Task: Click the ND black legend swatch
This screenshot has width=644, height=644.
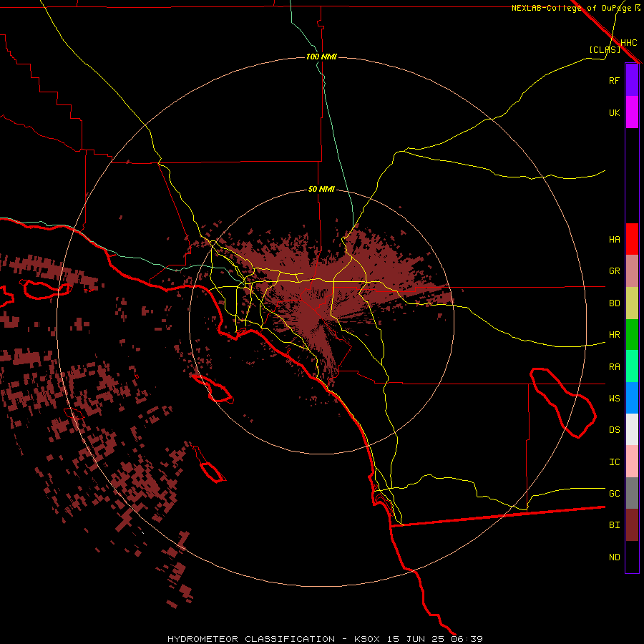Action: pyautogui.click(x=632, y=557)
